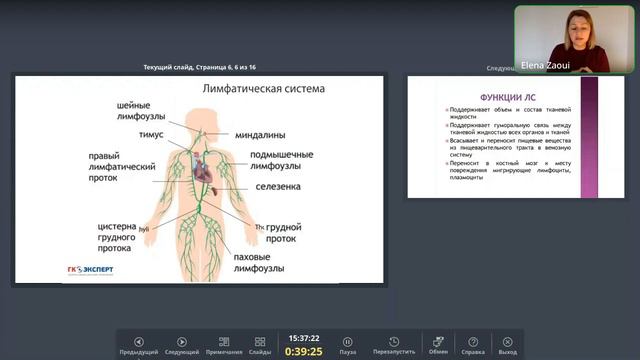Click the ГК Эксперт logo on slide
The image size is (640, 360).
point(90,270)
